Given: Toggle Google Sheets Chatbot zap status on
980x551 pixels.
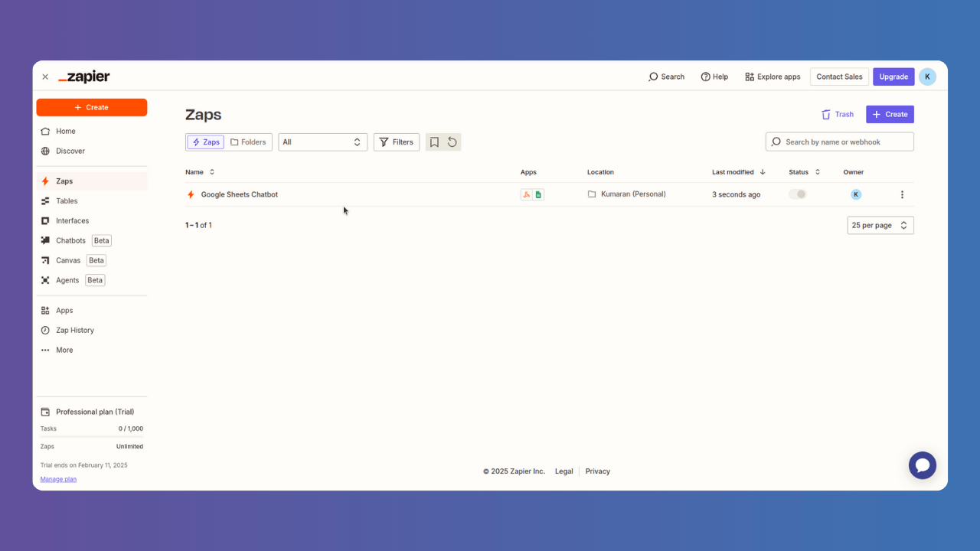Looking at the screenshot, I should point(798,194).
